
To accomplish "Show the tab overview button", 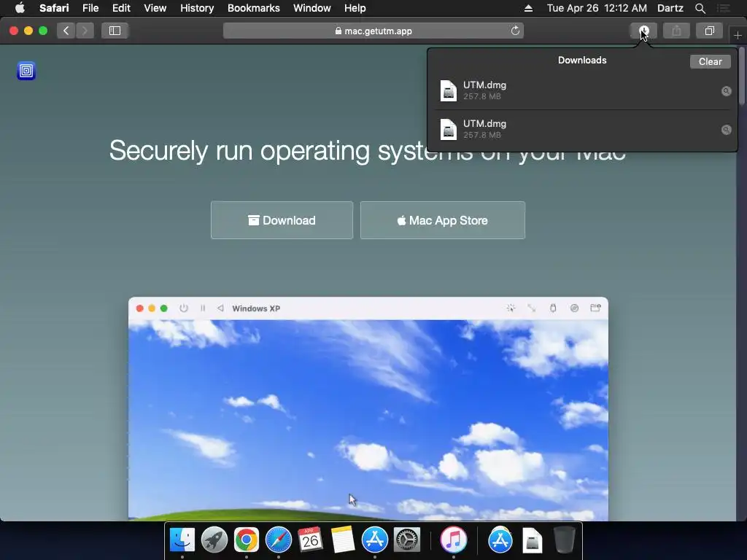I will click(x=709, y=31).
